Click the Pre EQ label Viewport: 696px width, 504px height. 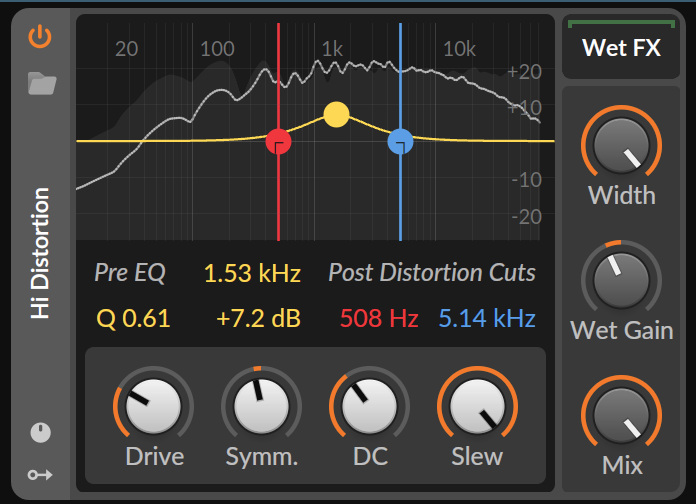pos(130,272)
